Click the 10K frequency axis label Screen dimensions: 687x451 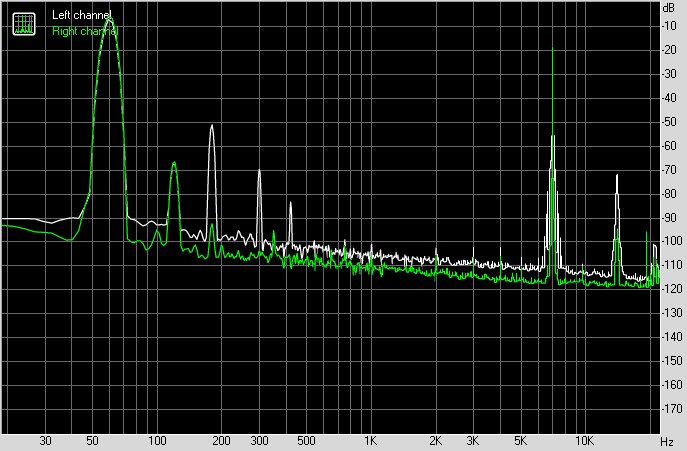(x=584, y=441)
